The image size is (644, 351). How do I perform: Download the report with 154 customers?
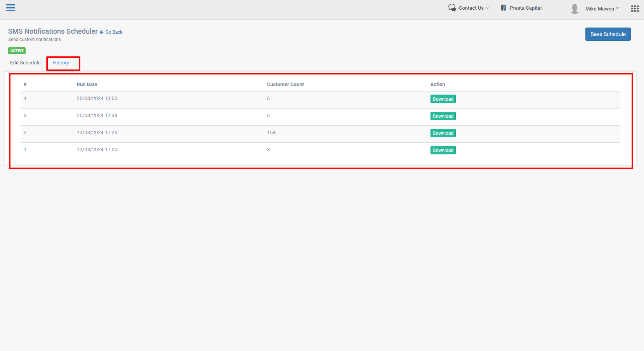click(x=443, y=133)
